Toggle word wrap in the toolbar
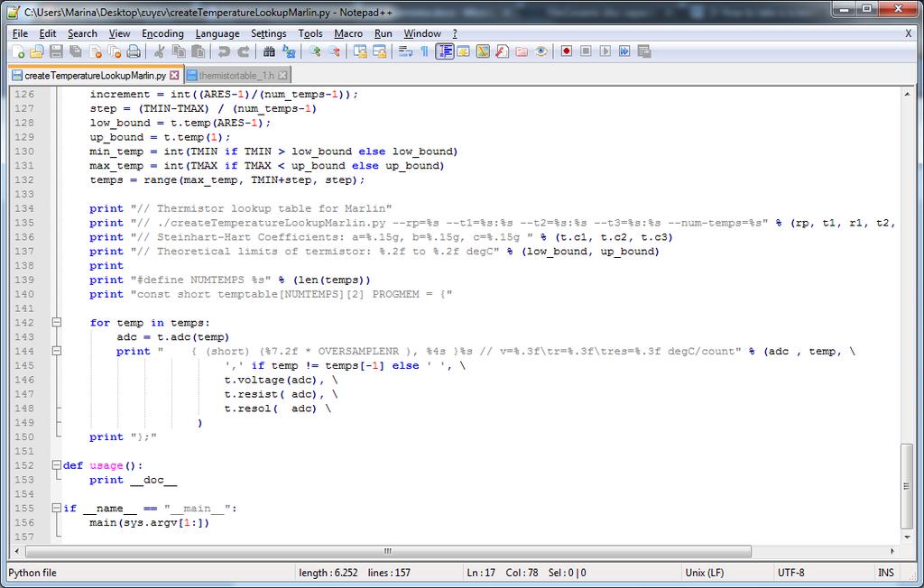The width and height of the screenshot is (924, 588). pos(405,51)
